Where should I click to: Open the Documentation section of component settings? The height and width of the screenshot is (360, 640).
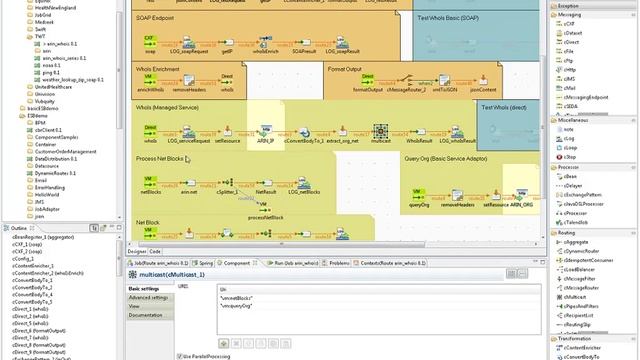150,315
